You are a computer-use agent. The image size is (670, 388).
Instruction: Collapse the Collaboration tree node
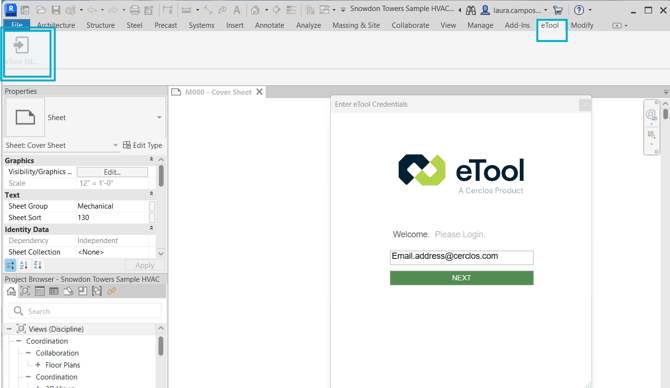(x=29, y=353)
